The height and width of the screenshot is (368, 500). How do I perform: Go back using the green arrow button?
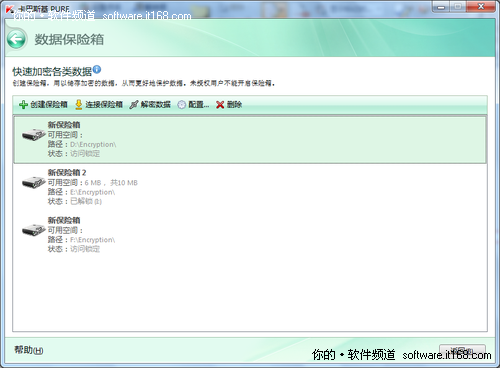pyautogui.click(x=16, y=40)
